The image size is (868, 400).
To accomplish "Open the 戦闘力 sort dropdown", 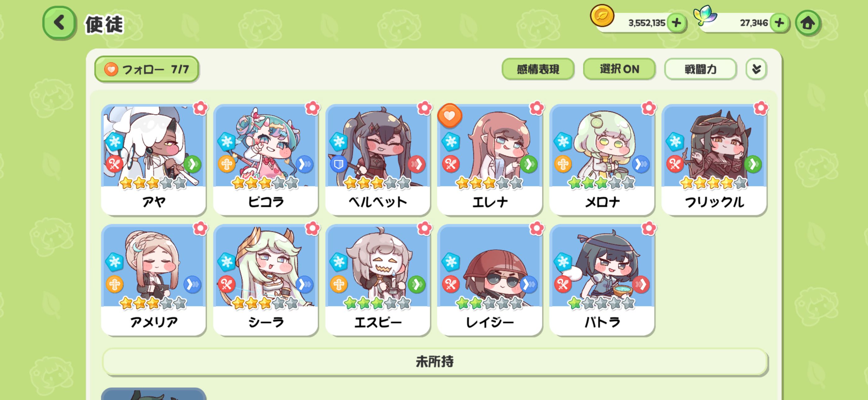I will click(700, 69).
